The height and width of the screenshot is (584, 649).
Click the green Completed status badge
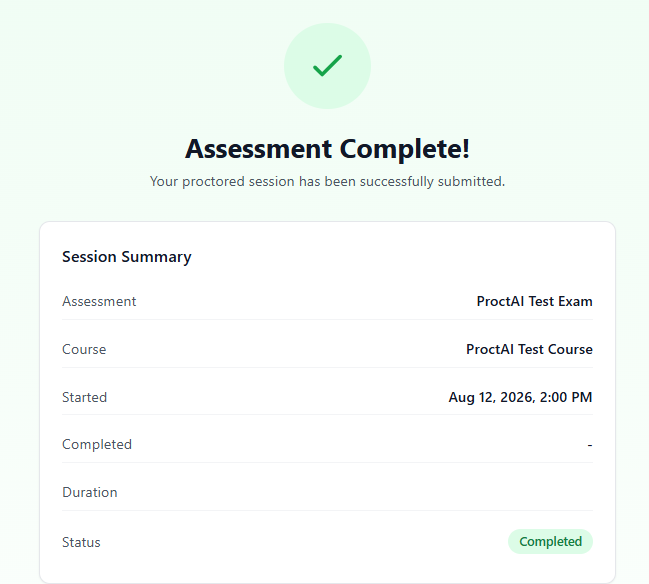tap(550, 541)
